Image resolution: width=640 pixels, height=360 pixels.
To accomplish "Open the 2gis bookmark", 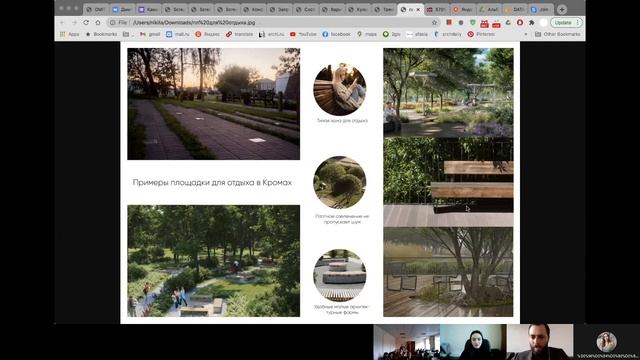I will coord(391,34).
